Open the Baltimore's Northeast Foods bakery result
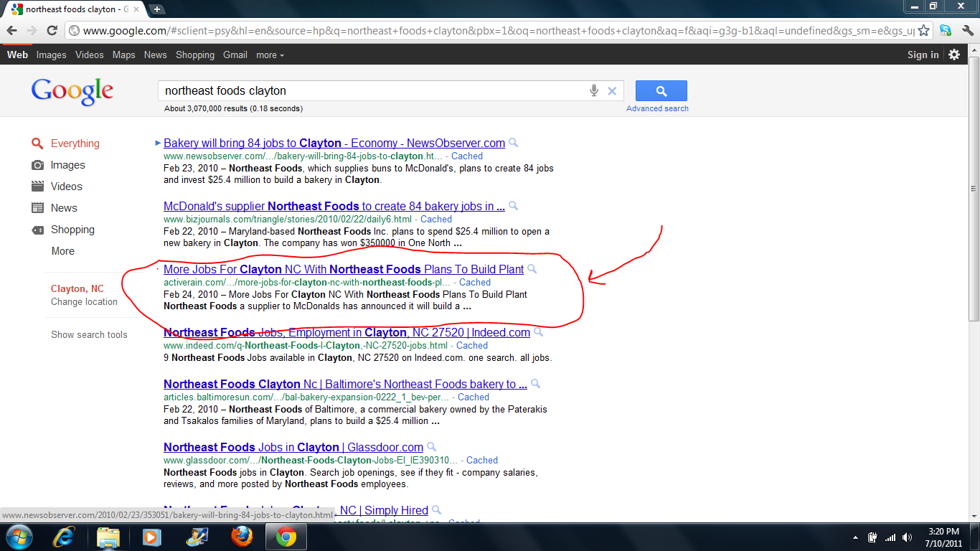 tap(345, 385)
